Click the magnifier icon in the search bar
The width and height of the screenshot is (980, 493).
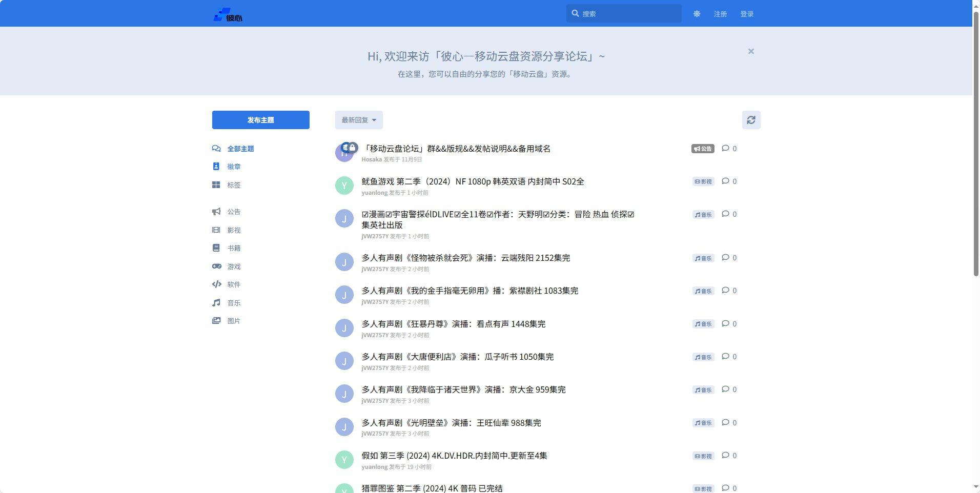(x=576, y=13)
